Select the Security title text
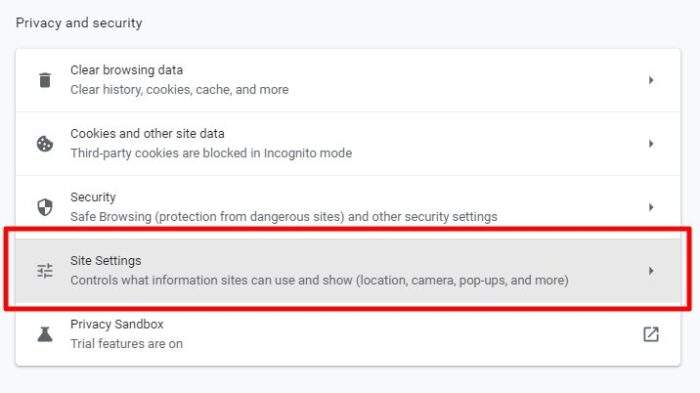 (x=93, y=197)
